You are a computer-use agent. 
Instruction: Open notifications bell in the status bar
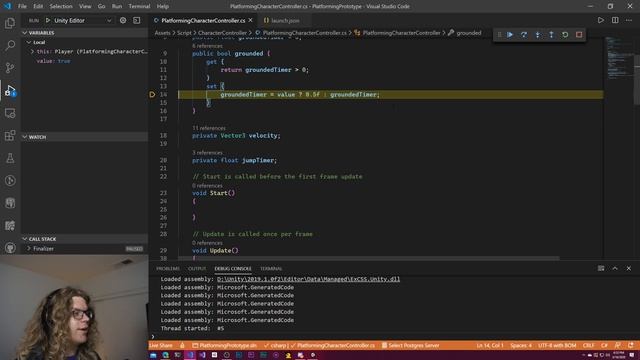[631, 345]
